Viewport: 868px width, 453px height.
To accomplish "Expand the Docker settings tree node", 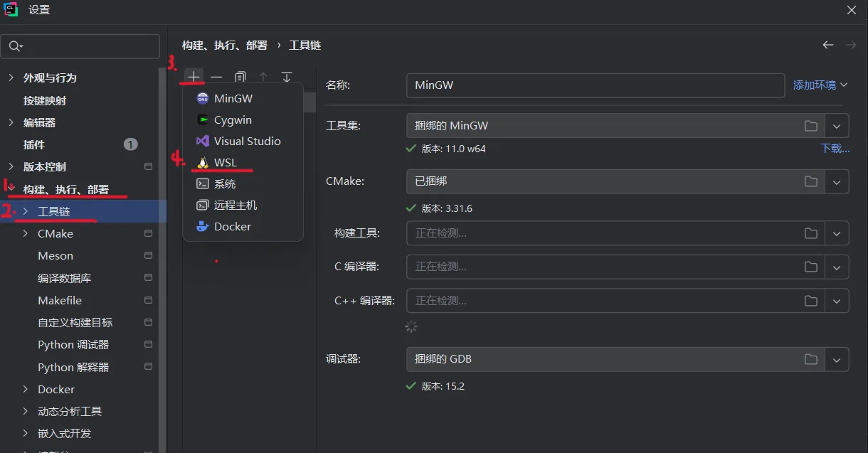I will point(26,389).
